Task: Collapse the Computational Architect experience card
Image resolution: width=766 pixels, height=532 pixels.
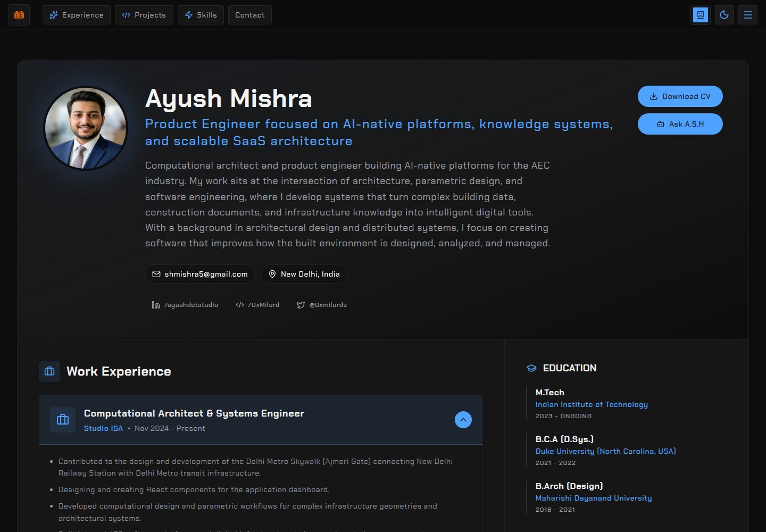Action: 463,420
